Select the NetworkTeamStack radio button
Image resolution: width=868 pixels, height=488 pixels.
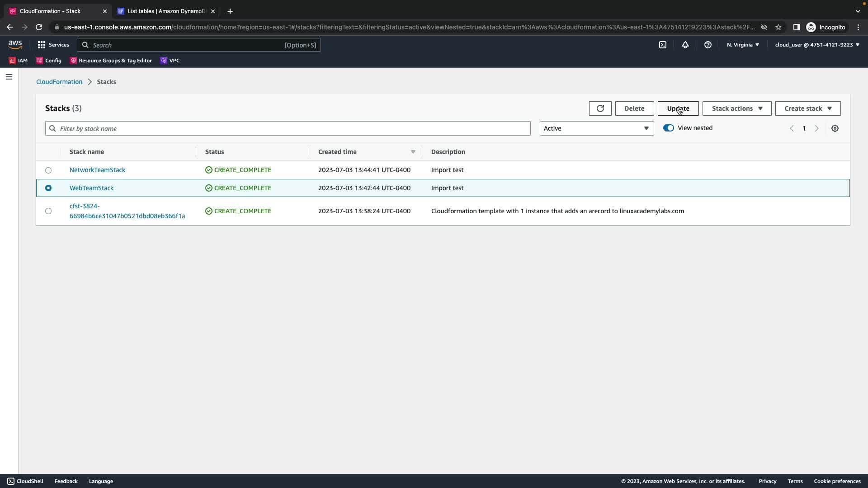point(48,170)
